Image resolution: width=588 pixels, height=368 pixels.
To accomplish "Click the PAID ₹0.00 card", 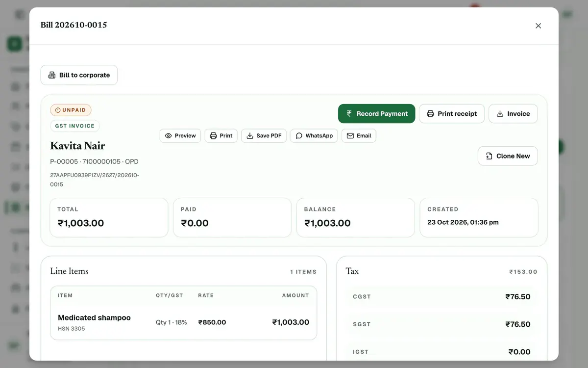I will [232, 217].
